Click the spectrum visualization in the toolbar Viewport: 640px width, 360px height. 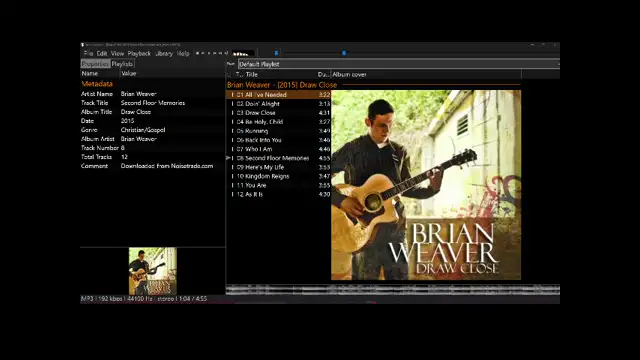(243, 53)
